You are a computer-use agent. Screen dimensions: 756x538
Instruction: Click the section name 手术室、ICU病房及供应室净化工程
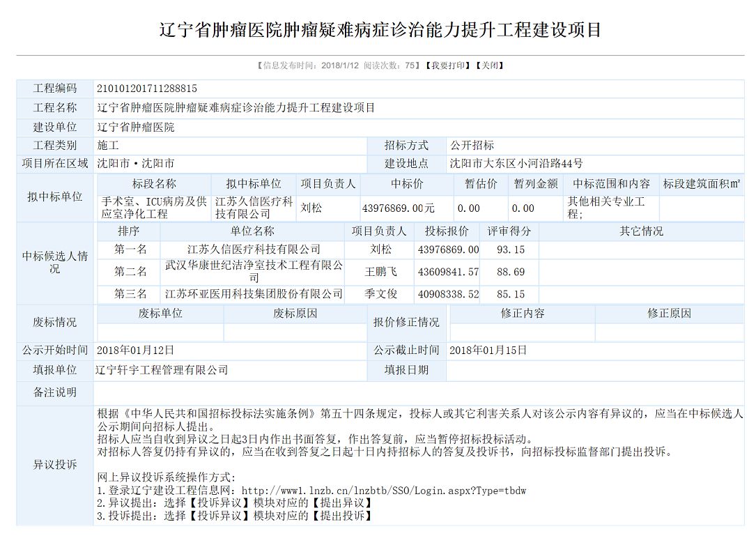(x=153, y=208)
